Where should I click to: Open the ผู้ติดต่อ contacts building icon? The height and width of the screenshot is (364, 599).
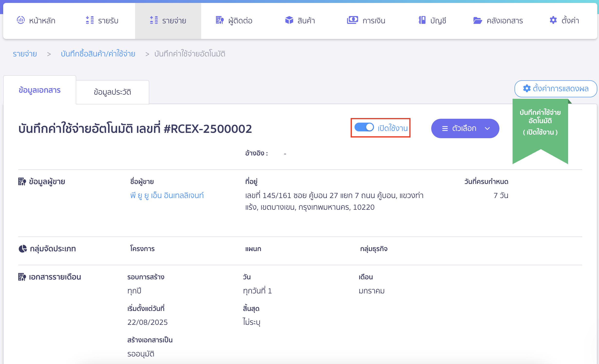pyautogui.click(x=220, y=20)
